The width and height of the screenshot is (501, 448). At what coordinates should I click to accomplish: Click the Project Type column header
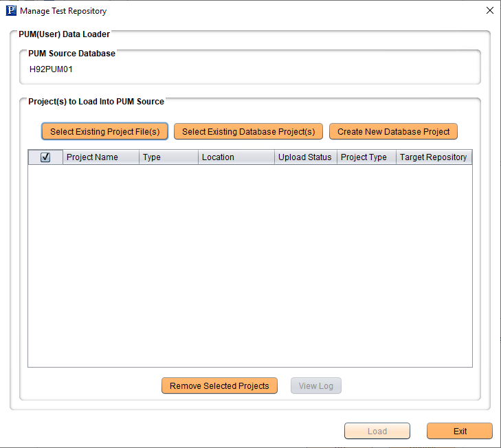pos(366,157)
